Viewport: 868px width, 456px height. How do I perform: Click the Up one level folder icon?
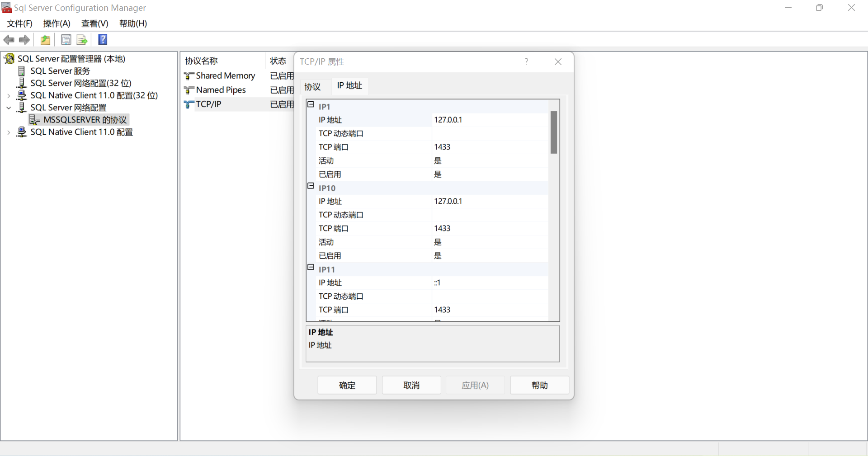coord(45,40)
